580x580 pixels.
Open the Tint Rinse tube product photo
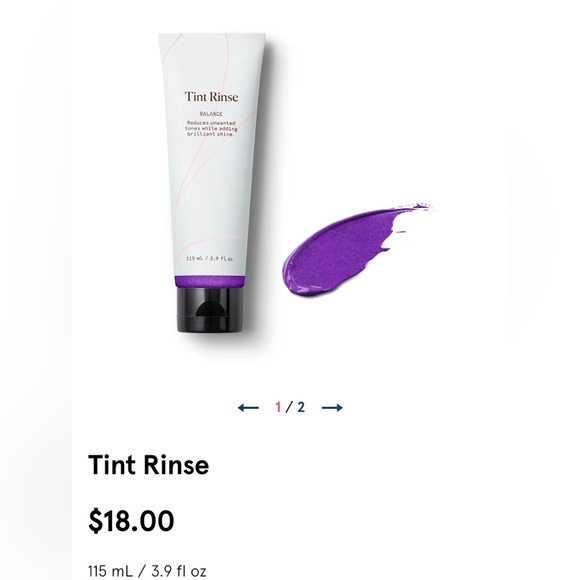point(211,182)
